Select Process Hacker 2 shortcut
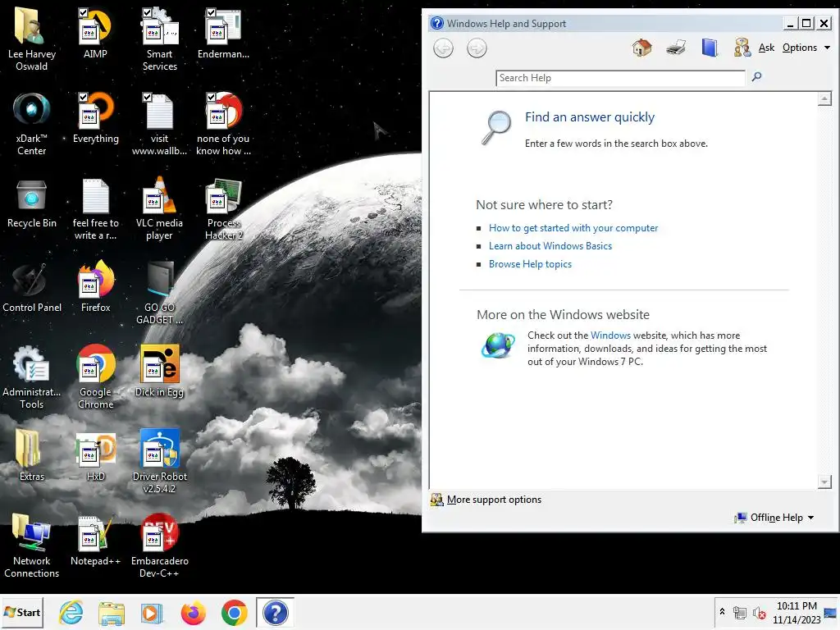 [223, 209]
